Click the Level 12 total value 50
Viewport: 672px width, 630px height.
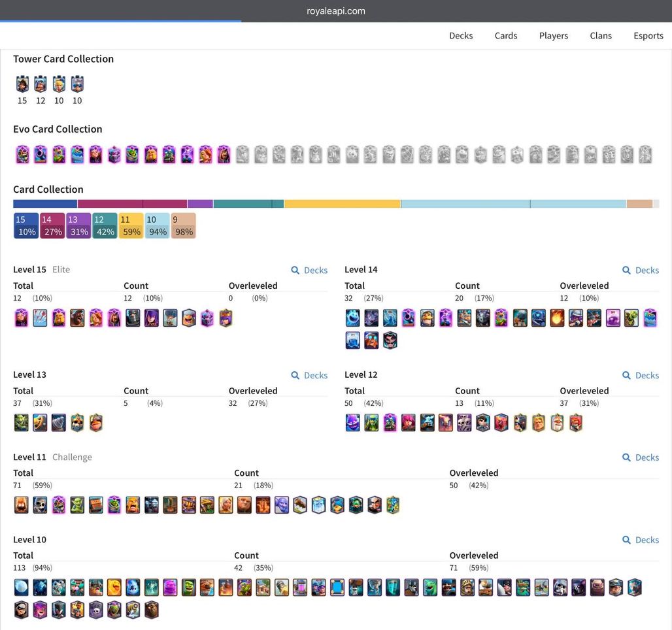click(349, 403)
